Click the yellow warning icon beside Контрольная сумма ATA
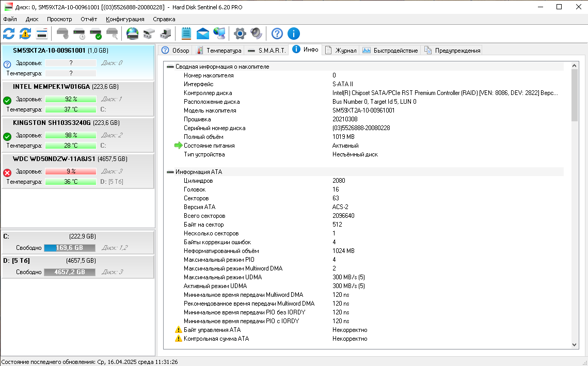 (x=179, y=339)
